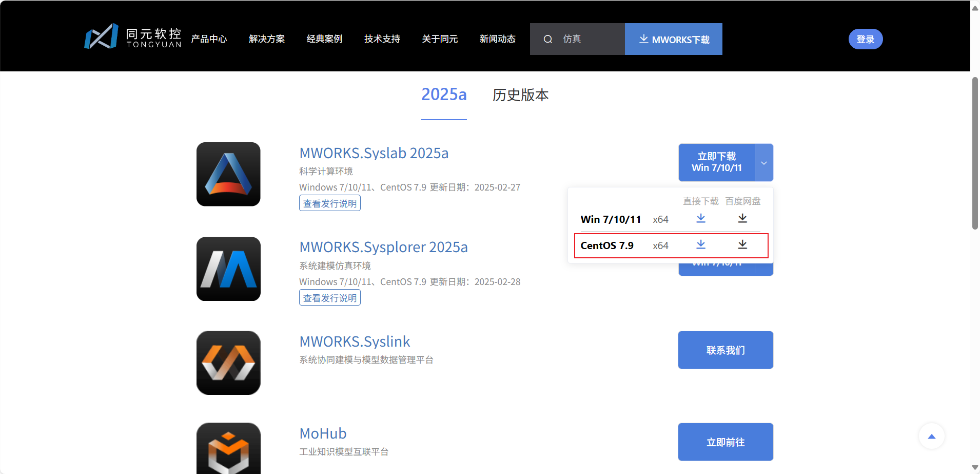Click the Baidu Netdisk download icon for Win 7/10/11
This screenshot has height=474, width=980.
click(742, 219)
